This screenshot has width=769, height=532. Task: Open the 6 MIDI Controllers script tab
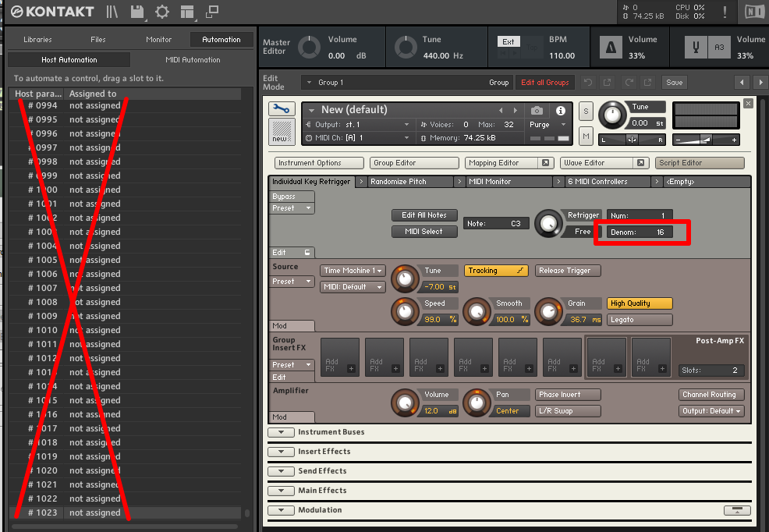pos(608,182)
